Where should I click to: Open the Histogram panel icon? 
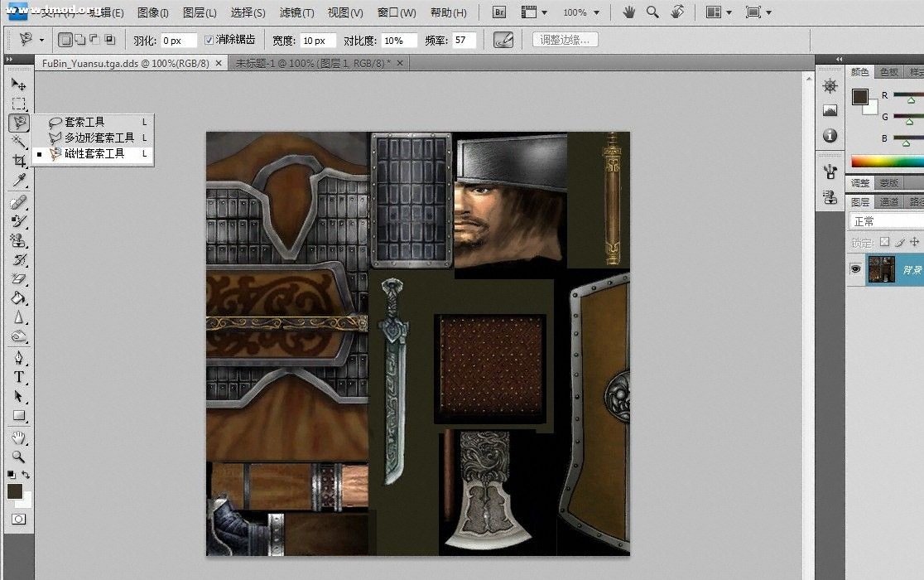pyautogui.click(x=830, y=110)
